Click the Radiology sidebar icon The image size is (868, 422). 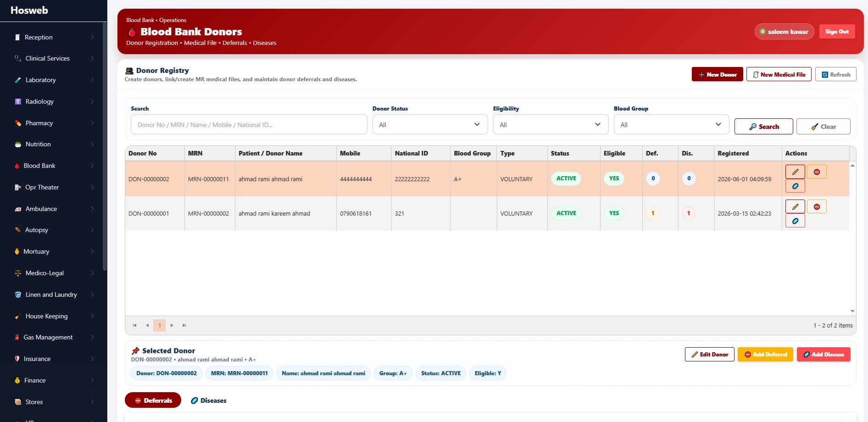tap(18, 101)
